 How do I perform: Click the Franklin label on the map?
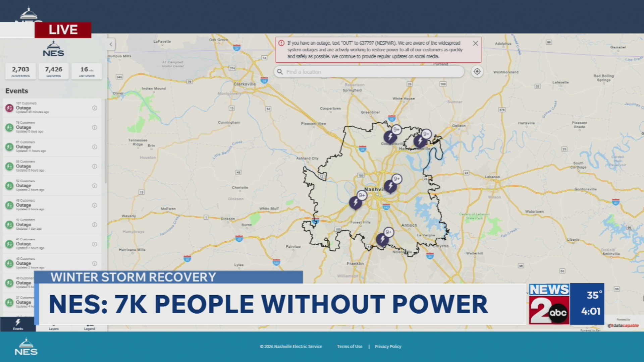click(x=355, y=263)
